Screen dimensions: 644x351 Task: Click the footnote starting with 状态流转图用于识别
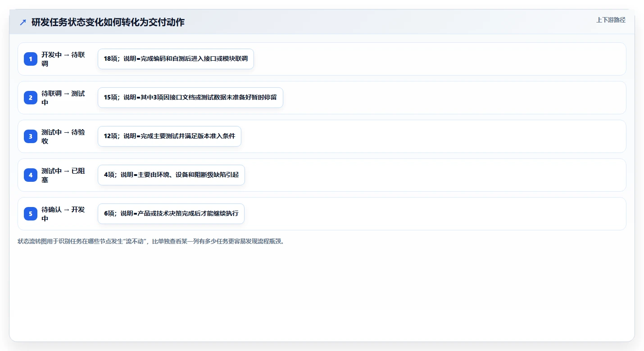tap(151, 241)
